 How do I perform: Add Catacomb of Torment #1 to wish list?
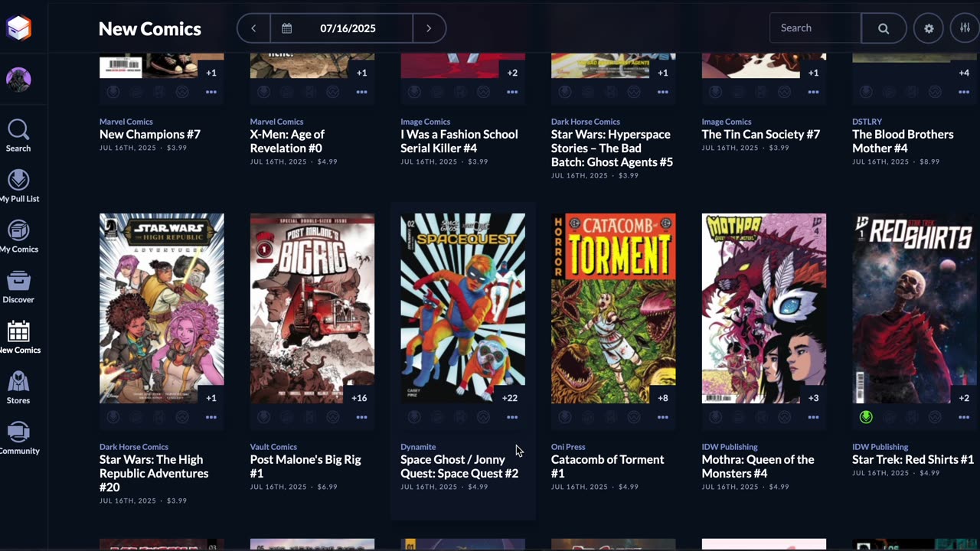click(x=634, y=417)
